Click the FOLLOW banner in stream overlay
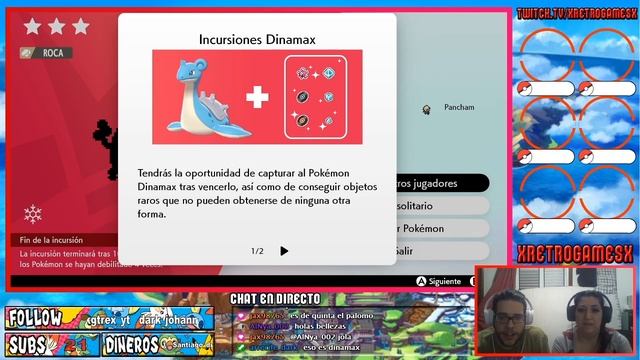Image resolution: width=640 pixels, height=360 pixels. [x=109, y=318]
